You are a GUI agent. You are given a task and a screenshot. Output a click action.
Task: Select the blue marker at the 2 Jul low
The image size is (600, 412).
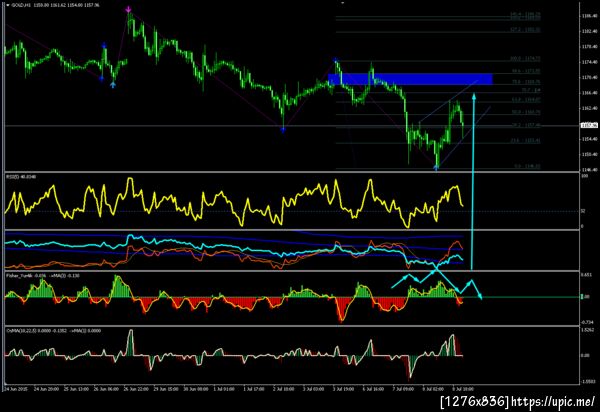coord(283,130)
